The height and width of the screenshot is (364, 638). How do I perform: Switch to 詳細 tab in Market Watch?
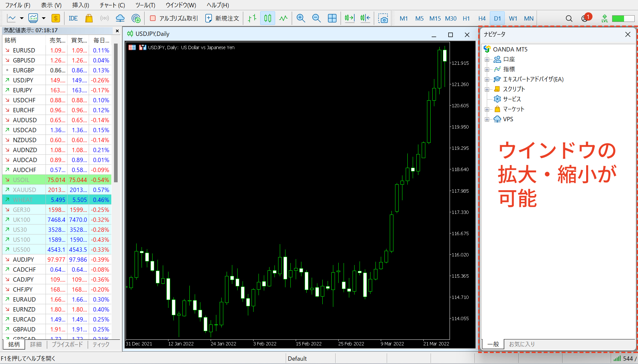36,344
